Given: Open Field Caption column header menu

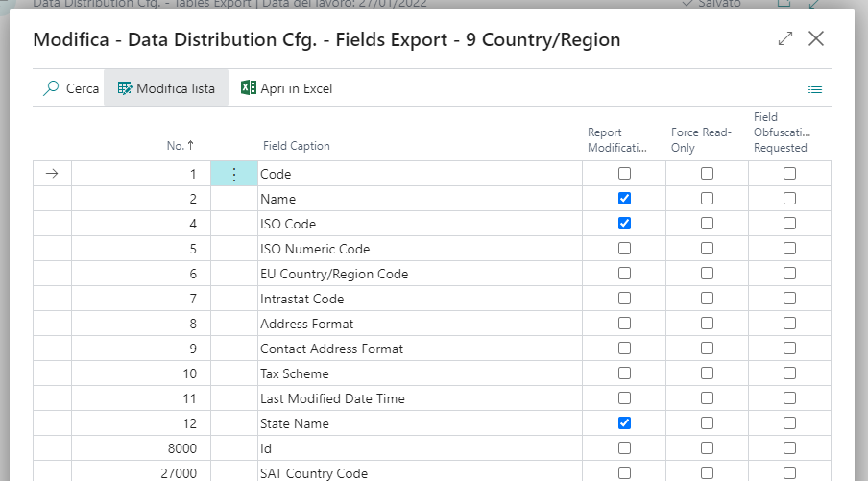Looking at the screenshot, I should coord(296,146).
